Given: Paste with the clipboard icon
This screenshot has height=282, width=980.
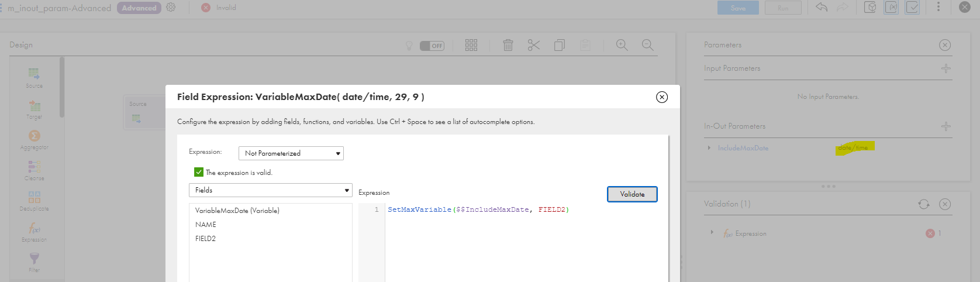Looking at the screenshot, I should point(585,45).
